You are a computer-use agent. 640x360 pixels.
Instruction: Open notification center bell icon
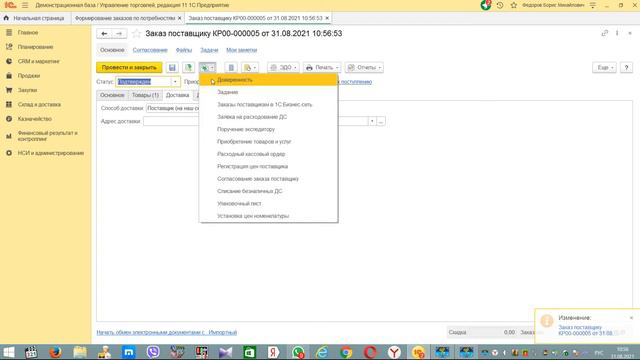click(486, 5)
